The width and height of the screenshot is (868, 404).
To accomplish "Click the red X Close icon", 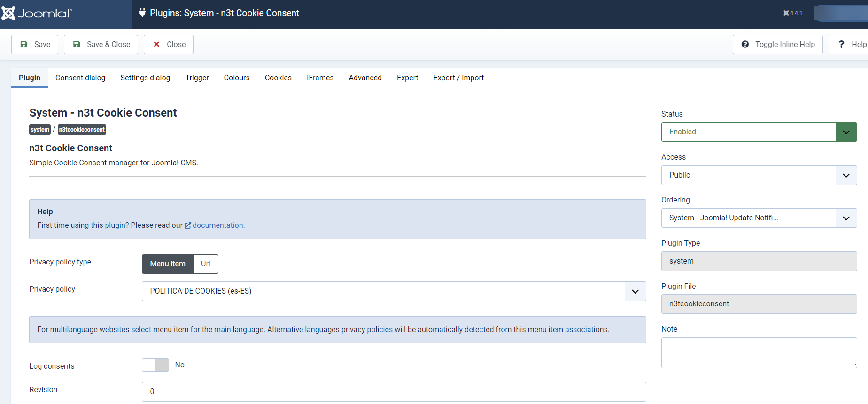I will [x=157, y=44].
